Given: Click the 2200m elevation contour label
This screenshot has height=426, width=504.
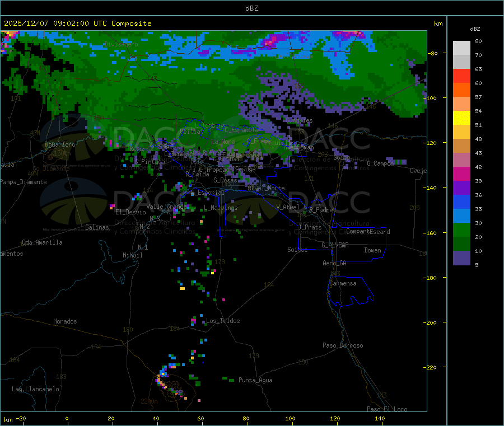Looking at the screenshot, I should pos(149,401).
